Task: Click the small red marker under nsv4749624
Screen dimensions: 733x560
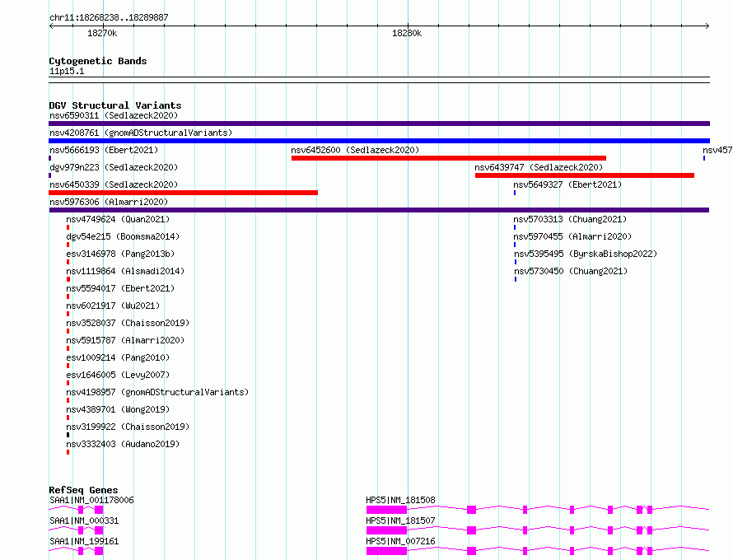Action: click(68, 227)
